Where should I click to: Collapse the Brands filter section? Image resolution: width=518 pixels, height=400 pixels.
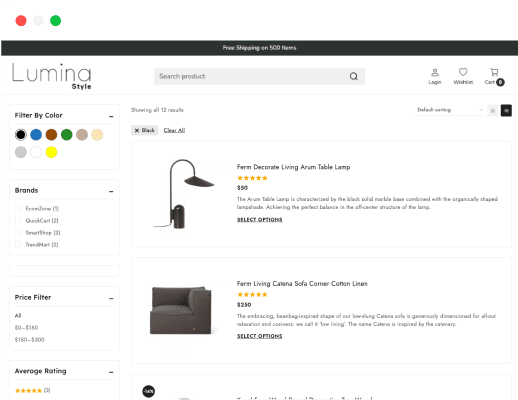pyautogui.click(x=111, y=191)
